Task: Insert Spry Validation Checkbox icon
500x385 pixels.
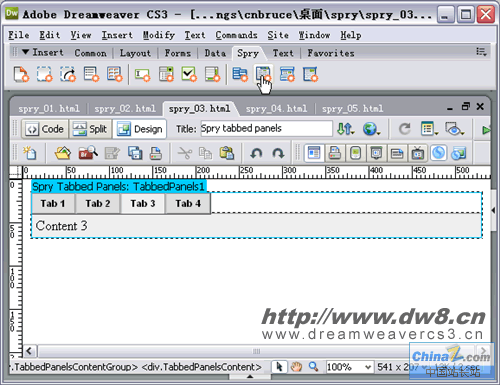Action: 189,74
